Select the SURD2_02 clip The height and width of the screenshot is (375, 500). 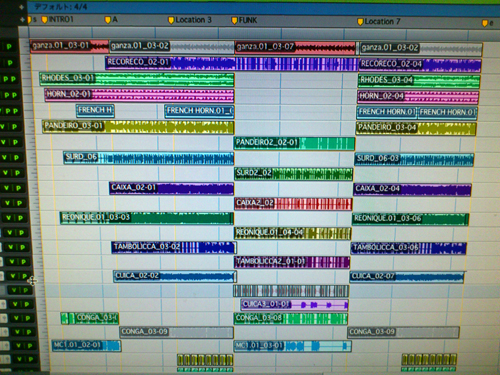tap(294, 174)
